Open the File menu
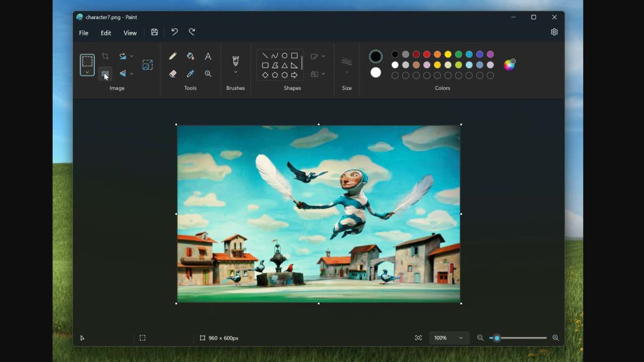The width and height of the screenshot is (644, 362). [x=84, y=33]
